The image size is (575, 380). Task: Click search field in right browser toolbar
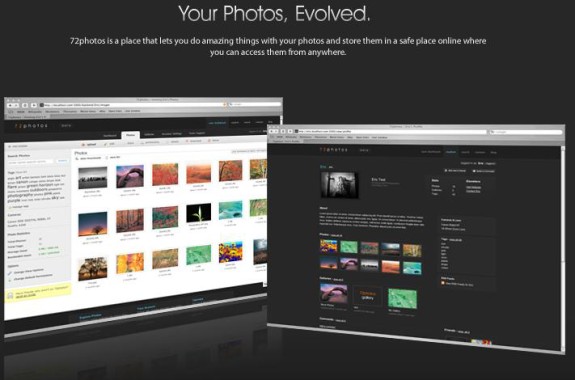(x=526, y=132)
